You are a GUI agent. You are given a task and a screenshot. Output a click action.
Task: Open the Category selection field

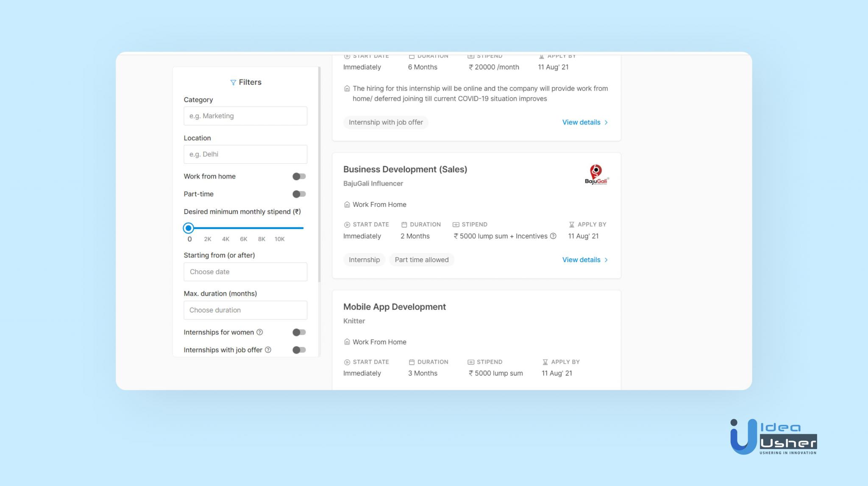245,116
